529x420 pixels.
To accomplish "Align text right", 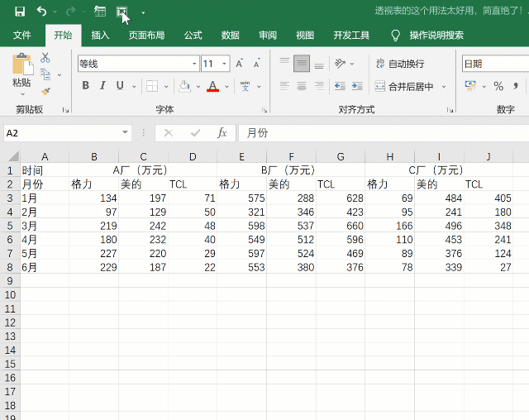I will (x=319, y=86).
